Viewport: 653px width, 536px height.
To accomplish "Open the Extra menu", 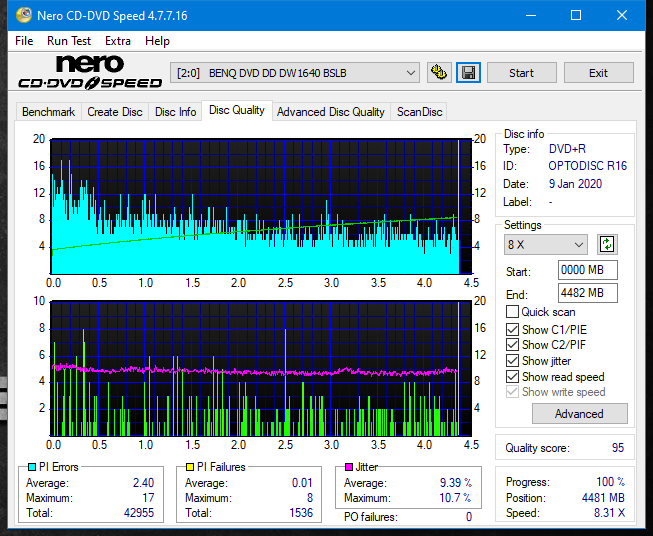I will point(118,41).
